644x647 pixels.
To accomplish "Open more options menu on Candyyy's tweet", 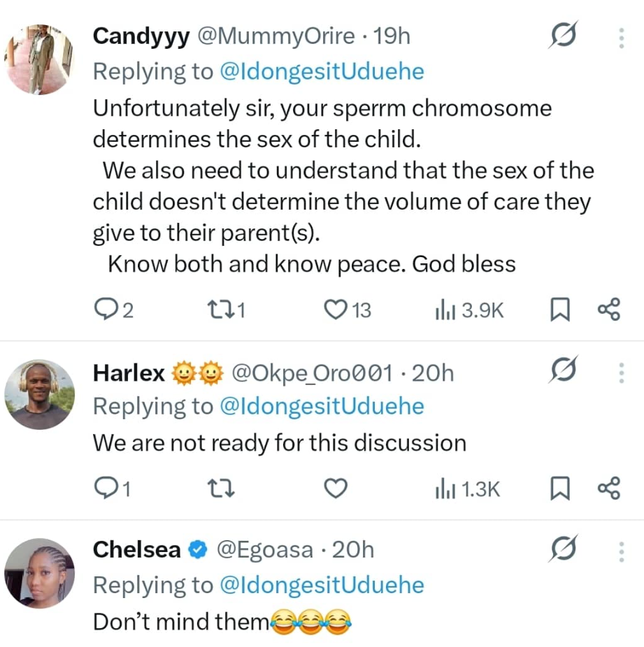I will pos(620,37).
